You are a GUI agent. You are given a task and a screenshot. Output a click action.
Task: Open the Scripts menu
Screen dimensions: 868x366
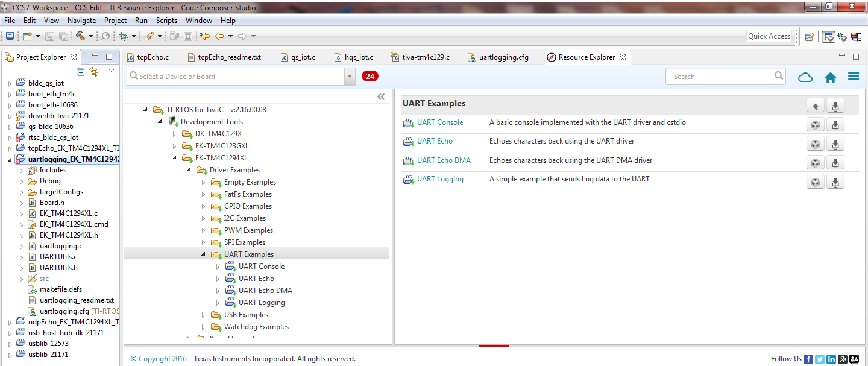(166, 21)
